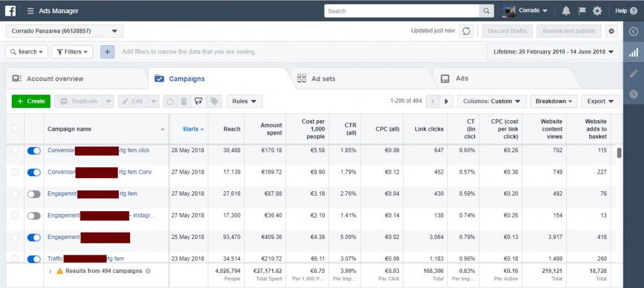Toggle off the Conversion rtg fem Conv campaign
Viewport: 644px width, 288px height.
pyautogui.click(x=34, y=172)
